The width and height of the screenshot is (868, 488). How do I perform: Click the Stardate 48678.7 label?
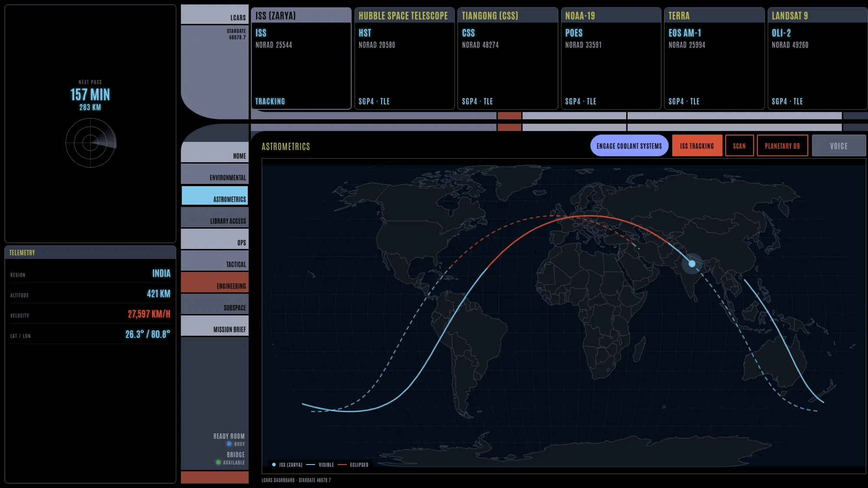click(x=236, y=34)
